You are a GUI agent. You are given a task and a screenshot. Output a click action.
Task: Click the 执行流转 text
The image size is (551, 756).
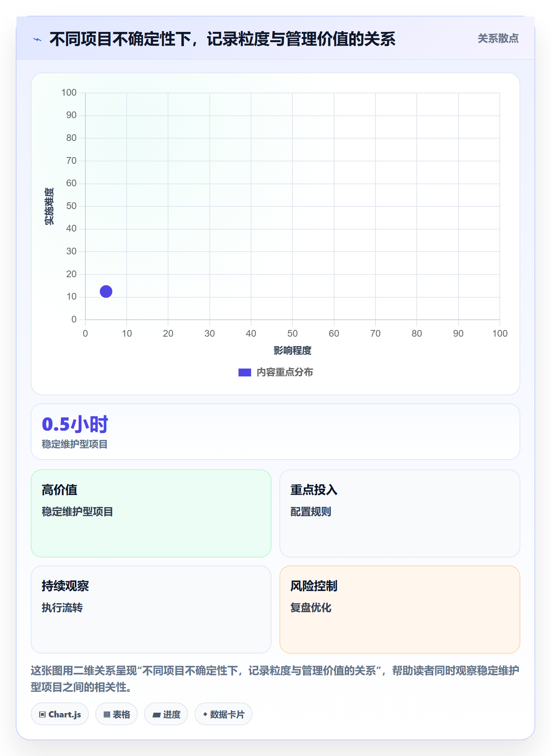(x=62, y=608)
